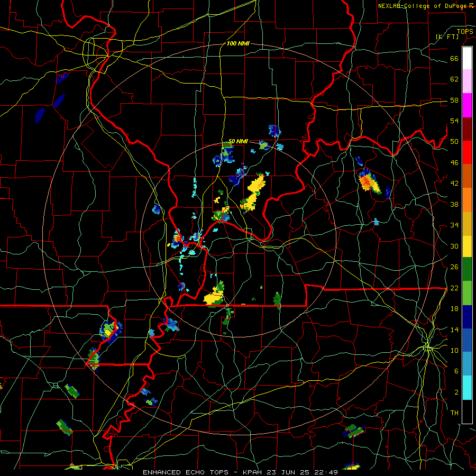
Task: Select the 14 legend value
Action: (454, 329)
